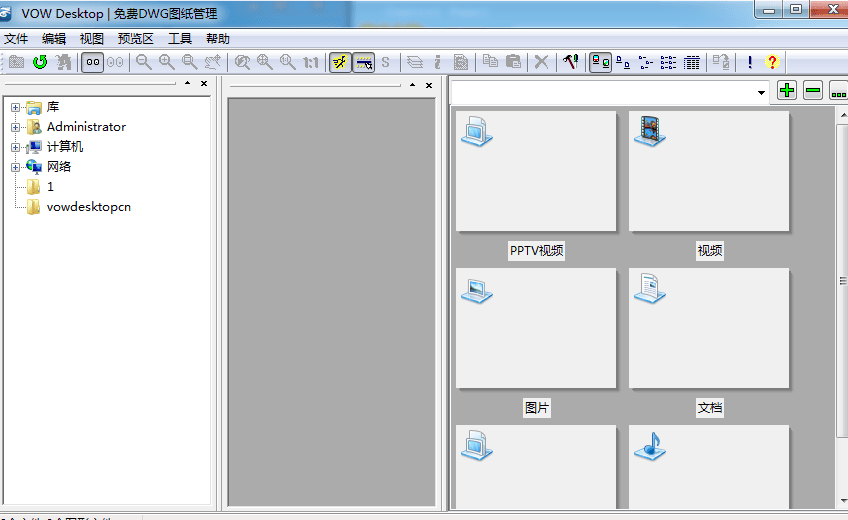The height and width of the screenshot is (520, 848).
Task: Open the 视图 menu
Action: (x=91, y=38)
